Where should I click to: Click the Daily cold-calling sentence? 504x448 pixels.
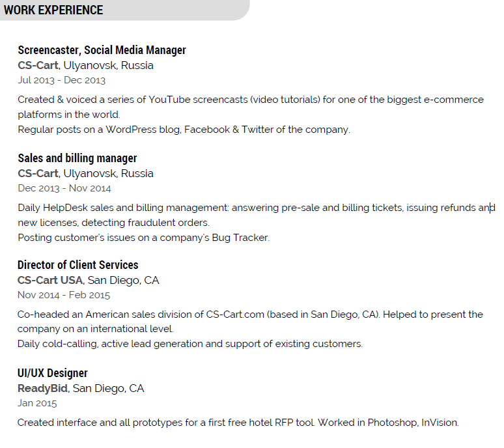189,344
